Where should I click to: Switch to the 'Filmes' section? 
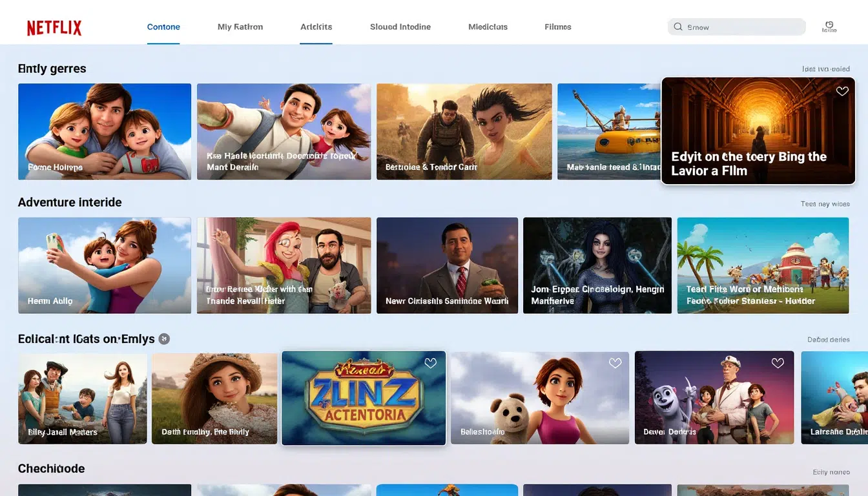click(x=557, y=26)
